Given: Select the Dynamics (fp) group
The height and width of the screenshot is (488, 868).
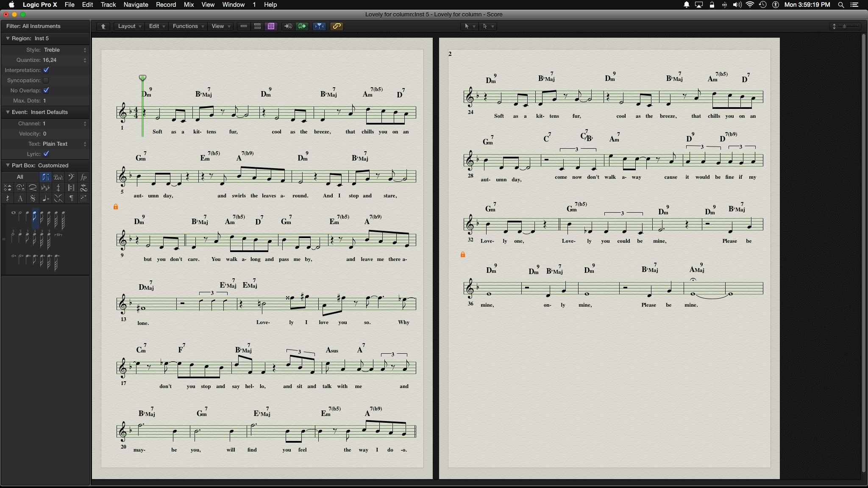Looking at the screenshot, I should [83, 177].
